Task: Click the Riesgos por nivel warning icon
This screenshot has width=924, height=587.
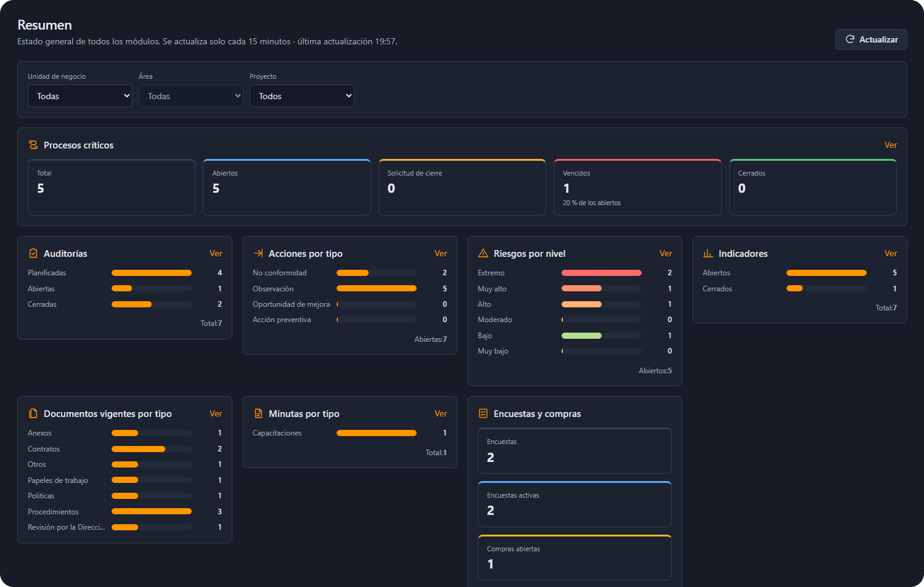Action: (483, 253)
